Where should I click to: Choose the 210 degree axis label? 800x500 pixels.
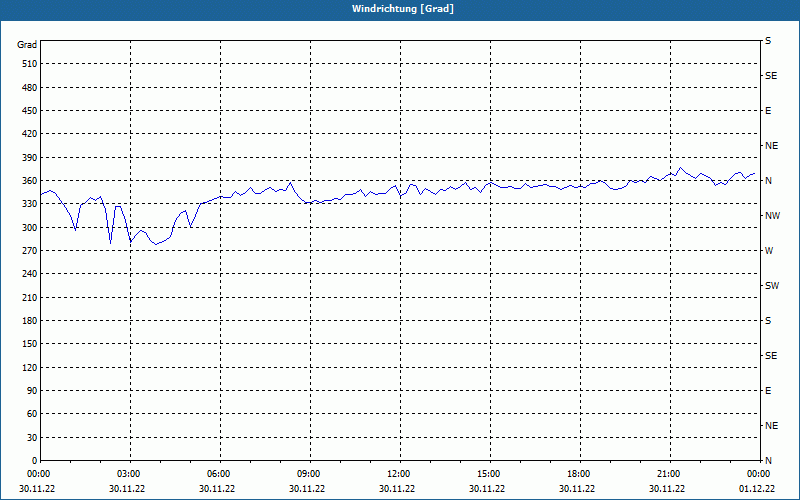30,297
